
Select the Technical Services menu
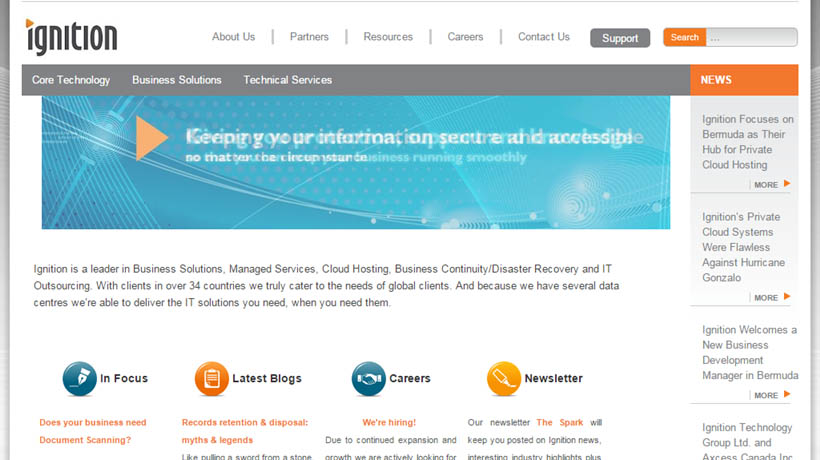coord(288,80)
